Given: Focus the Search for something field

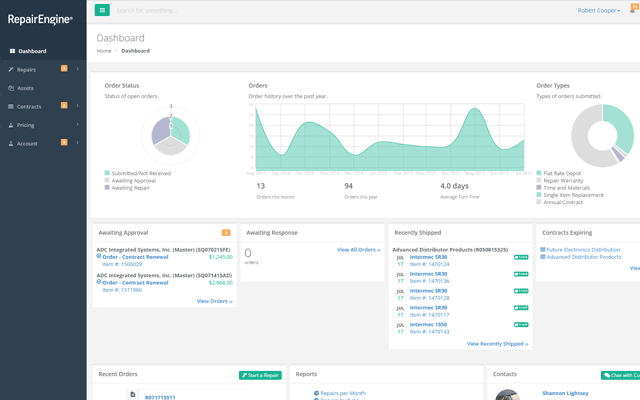Looking at the screenshot, I should (x=147, y=11).
